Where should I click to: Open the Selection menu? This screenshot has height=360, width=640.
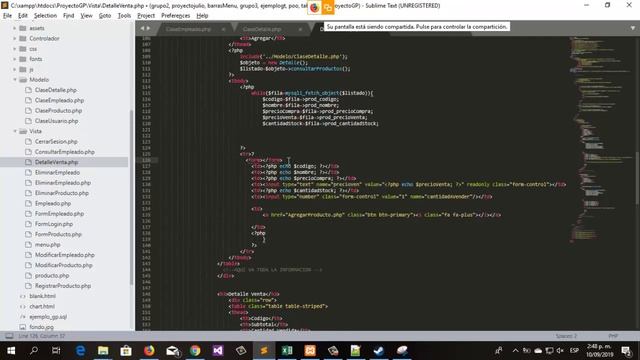[x=45, y=16]
